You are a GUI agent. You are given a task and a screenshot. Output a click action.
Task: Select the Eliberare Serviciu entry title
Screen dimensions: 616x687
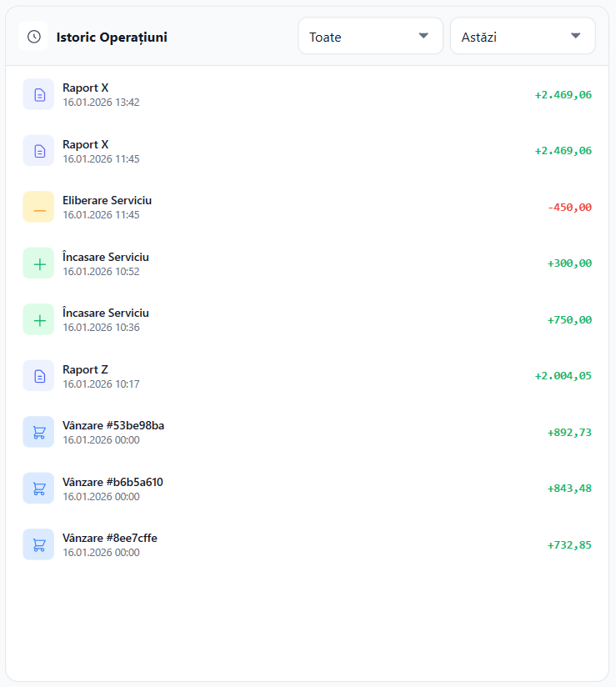(x=107, y=200)
